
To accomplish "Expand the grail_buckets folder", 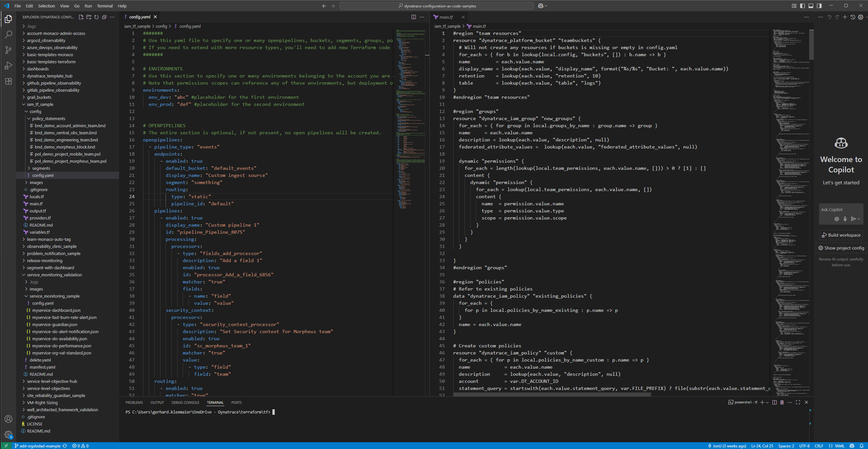I will tap(39, 97).
